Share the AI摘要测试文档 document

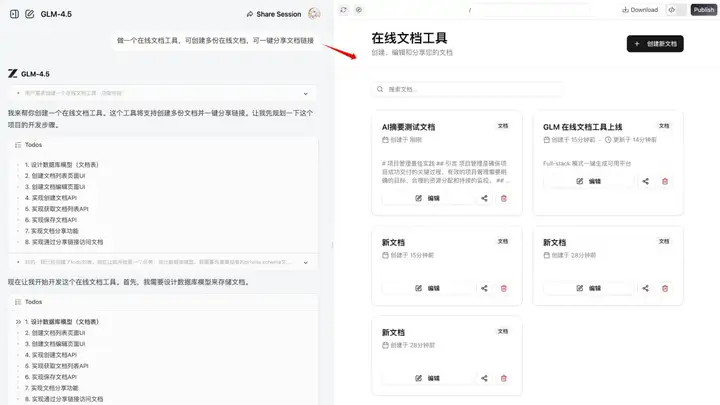(x=484, y=198)
